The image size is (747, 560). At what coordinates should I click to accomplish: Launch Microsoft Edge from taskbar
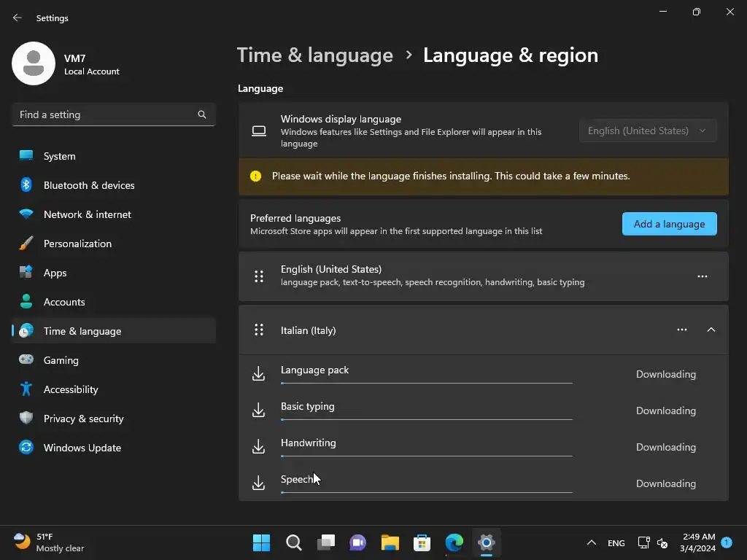[454, 542]
